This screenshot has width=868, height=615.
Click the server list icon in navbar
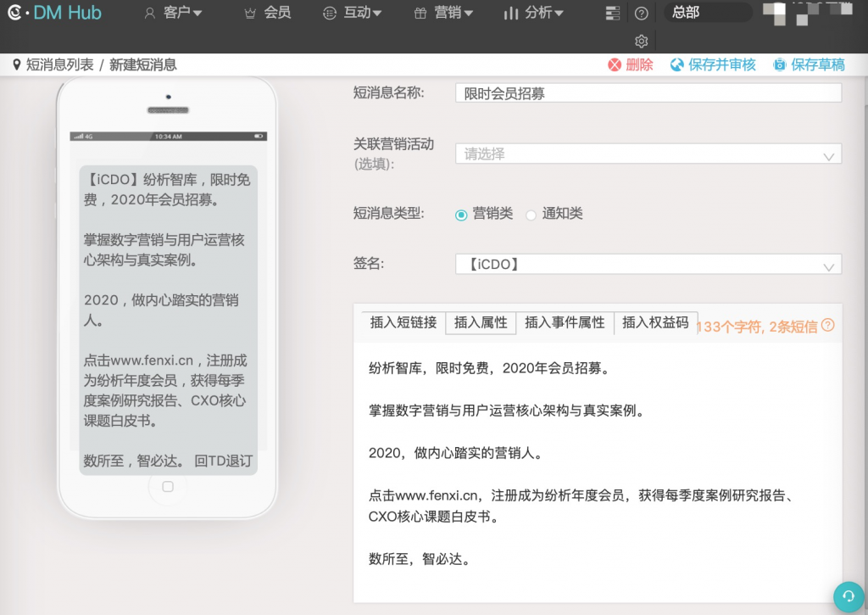coord(613,14)
